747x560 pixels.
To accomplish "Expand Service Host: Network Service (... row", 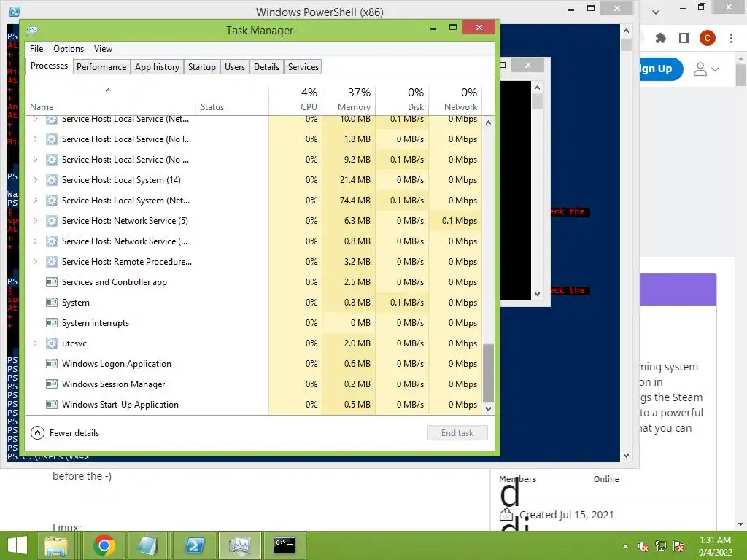I will pyautogui.click(x=35, y=241).
